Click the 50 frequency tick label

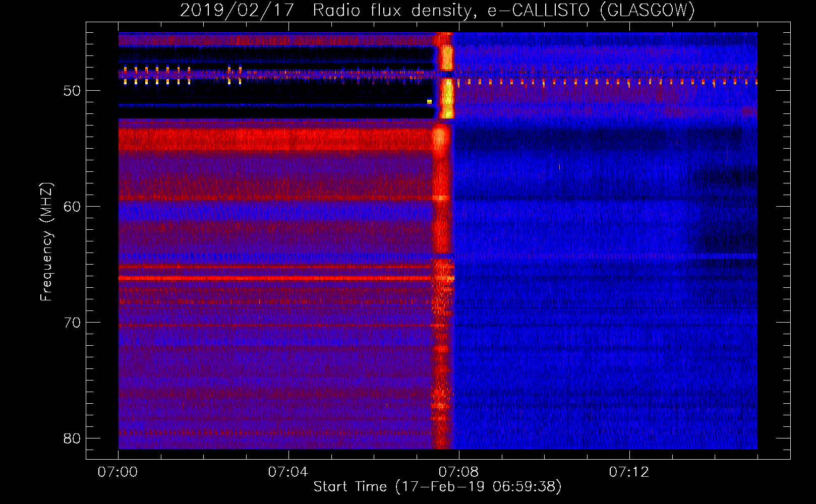click(x=73, y=91)
